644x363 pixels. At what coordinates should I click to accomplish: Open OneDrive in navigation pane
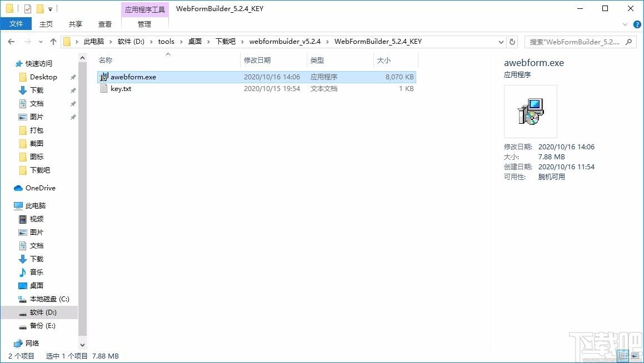point(40,188)
